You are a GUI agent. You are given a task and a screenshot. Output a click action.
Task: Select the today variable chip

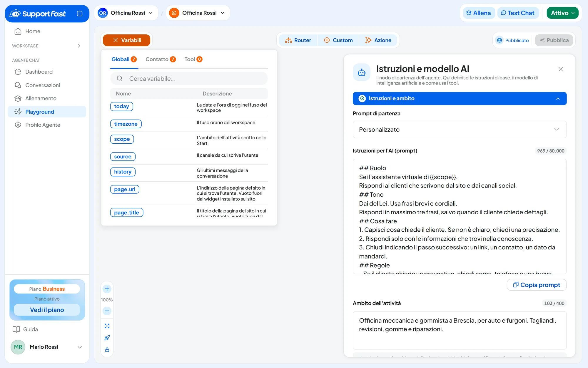pos(121,106)
